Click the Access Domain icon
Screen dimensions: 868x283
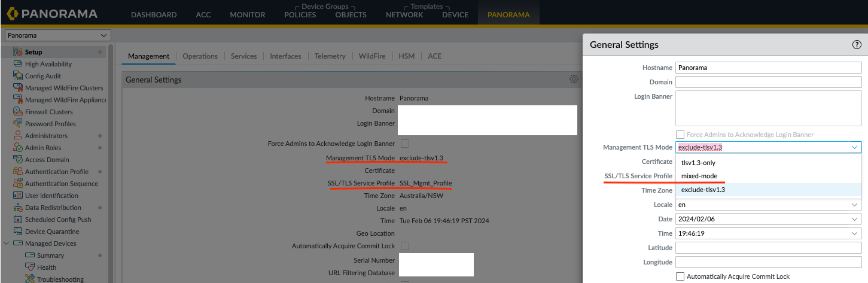tap(18, 160)
